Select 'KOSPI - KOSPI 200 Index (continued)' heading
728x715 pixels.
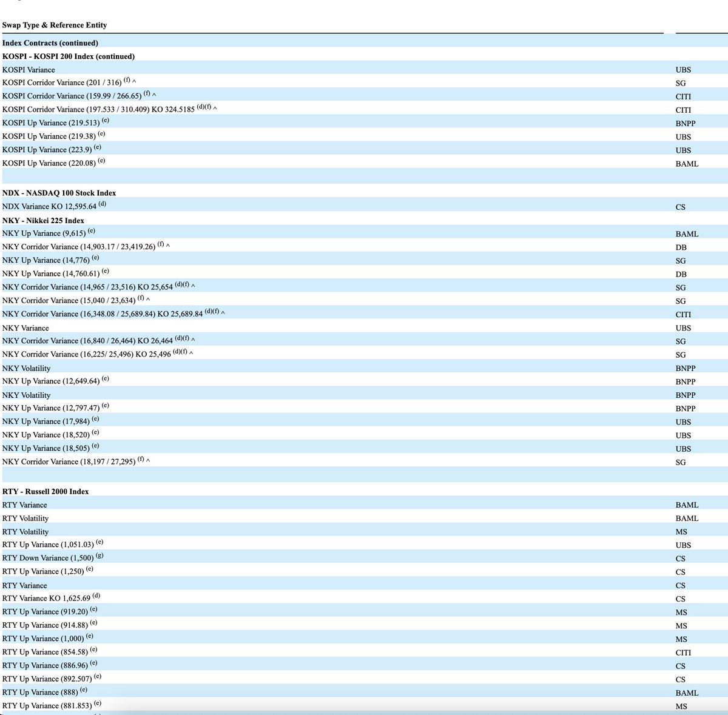(x=69, y=56)
